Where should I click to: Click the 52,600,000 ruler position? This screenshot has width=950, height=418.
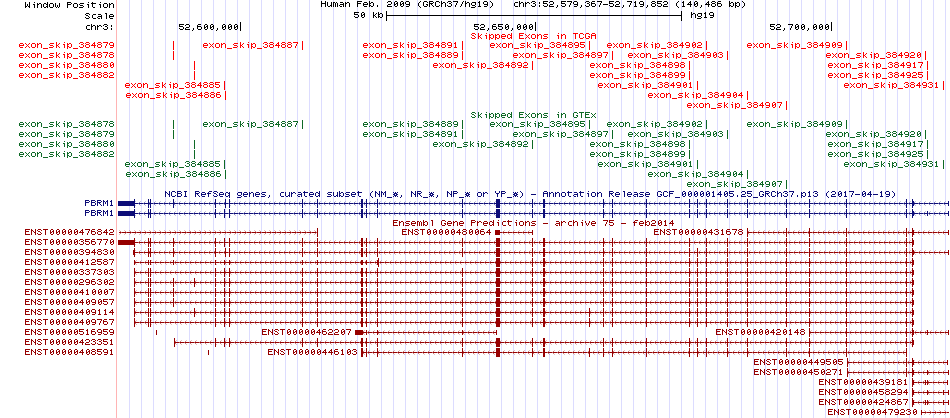tap(210, 27)
